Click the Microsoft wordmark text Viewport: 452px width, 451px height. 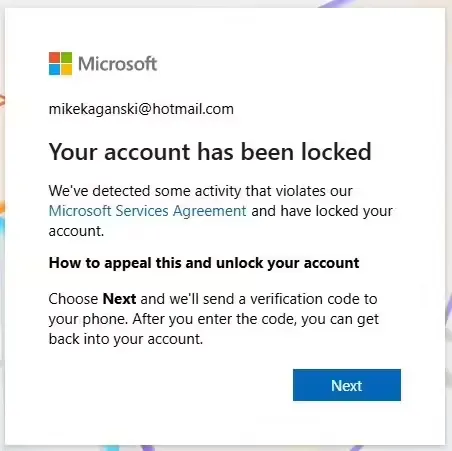pyautogui.click(x=117, y=63)
